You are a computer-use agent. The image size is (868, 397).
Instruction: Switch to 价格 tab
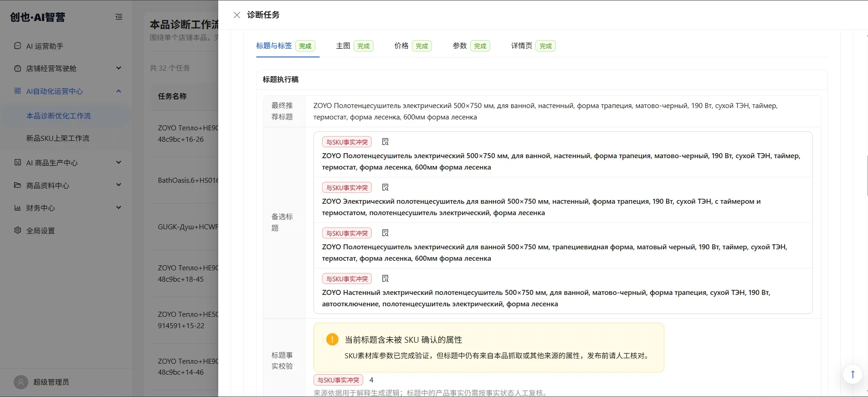(413, 46)
